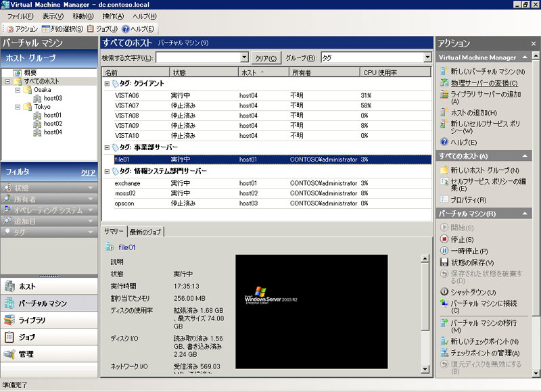Click the new checkpoint icon
541x392 pixels.
444,341
